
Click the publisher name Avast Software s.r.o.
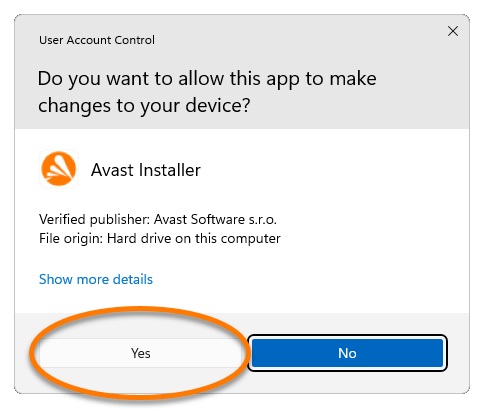tap(215, 219)
